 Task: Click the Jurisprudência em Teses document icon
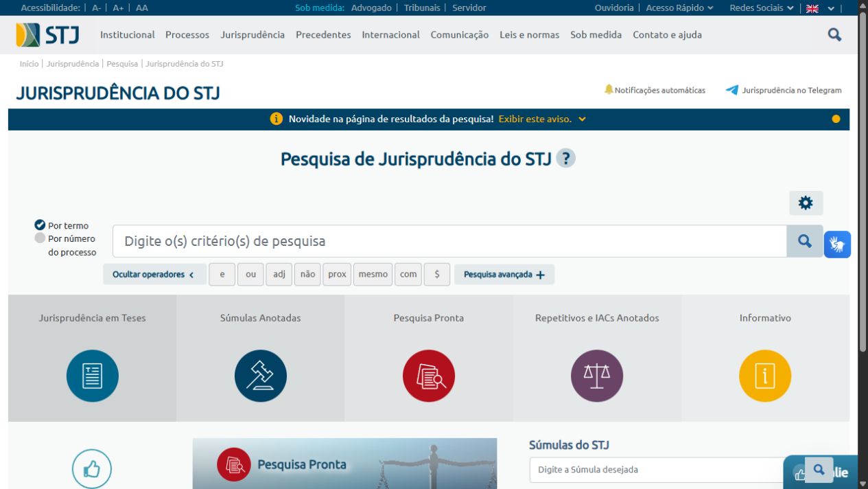point(93,376)
